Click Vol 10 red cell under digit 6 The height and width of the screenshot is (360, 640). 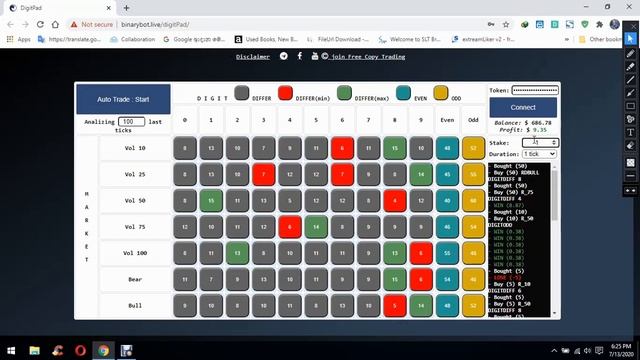tap(342, 148)
